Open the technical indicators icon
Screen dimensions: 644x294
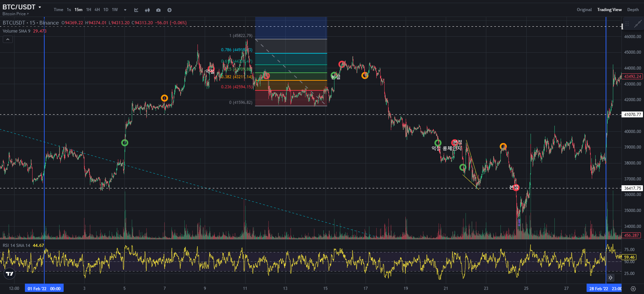tap(136, 10)
